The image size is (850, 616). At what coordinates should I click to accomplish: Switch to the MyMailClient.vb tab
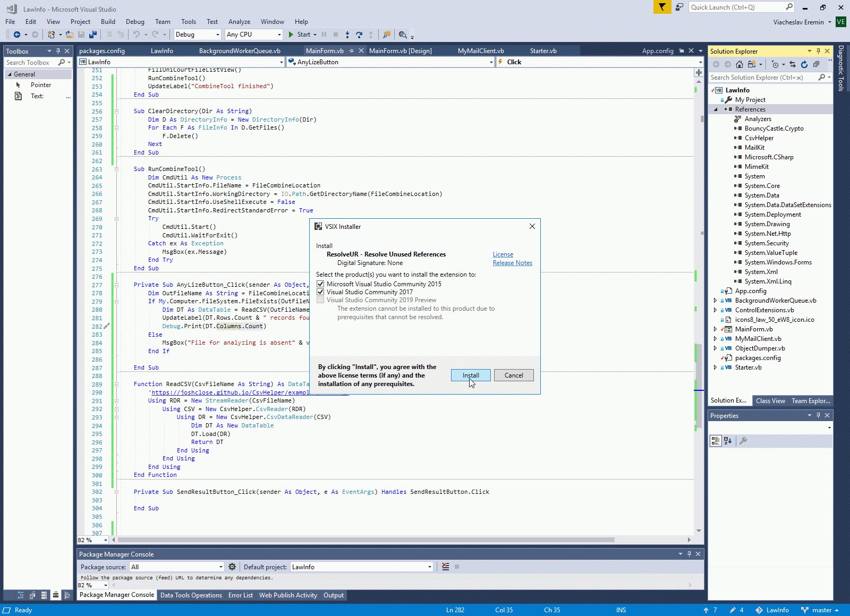(481, 51)
